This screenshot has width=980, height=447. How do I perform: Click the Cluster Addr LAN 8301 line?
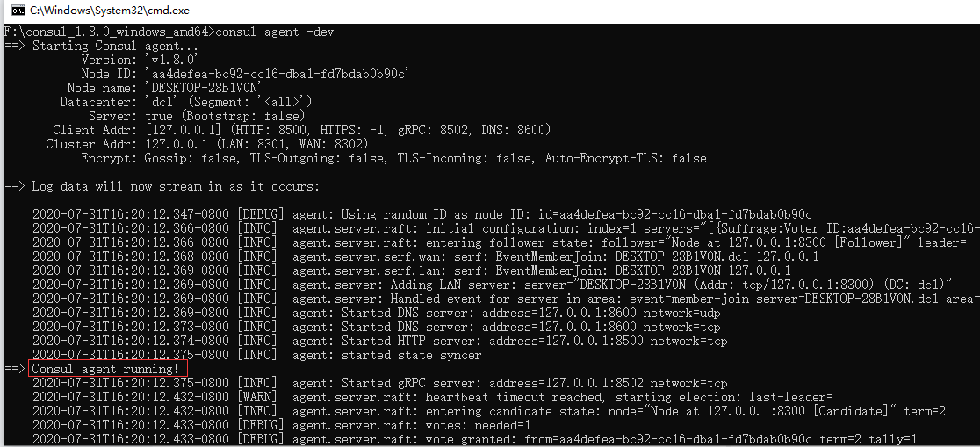pos(207,144)
